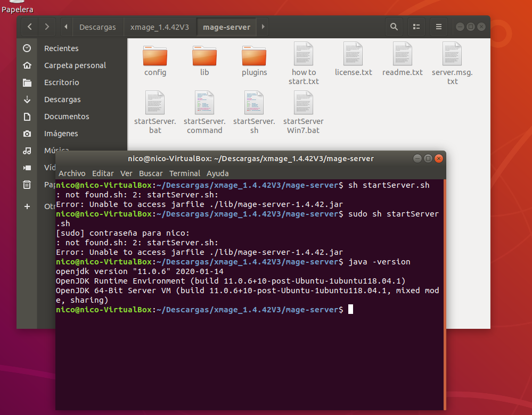This screenshot has width=532, height=415.
Task: Click the Escritorio folder icon
Action: click(x=27, y=82)
